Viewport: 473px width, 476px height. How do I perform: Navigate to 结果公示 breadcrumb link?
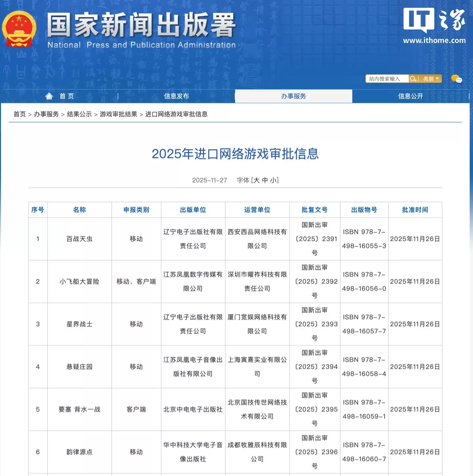point(79,114)
